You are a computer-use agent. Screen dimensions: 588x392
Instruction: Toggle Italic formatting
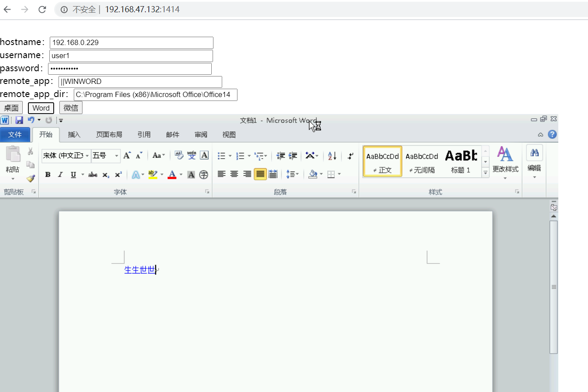pos(60,175)
